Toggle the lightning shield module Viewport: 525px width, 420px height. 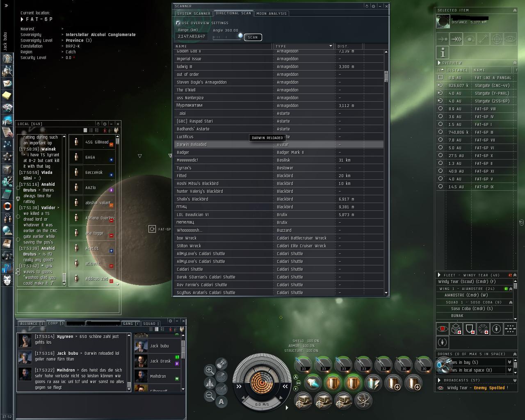pyautogui.click(x=373, y=383)
